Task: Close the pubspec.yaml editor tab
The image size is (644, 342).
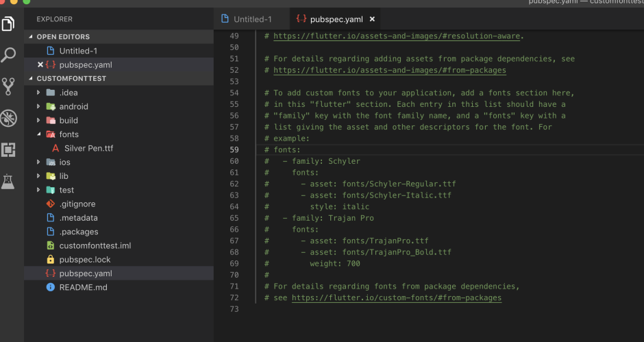Action: (x=372, y=19)
